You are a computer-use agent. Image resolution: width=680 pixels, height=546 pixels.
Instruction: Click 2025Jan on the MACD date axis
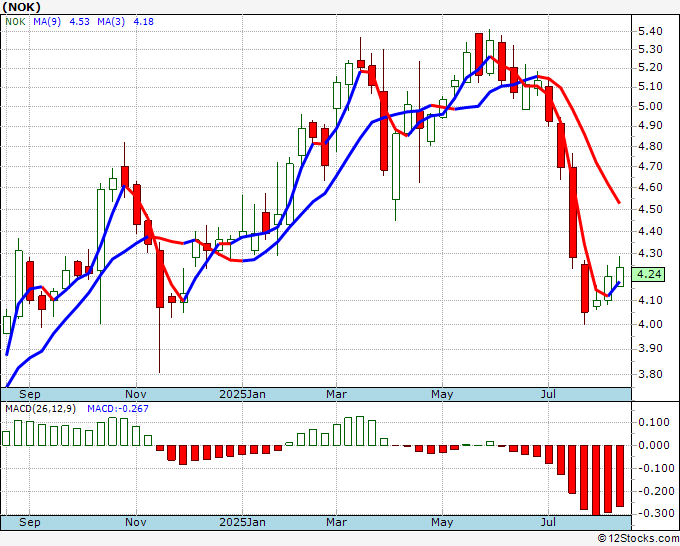pos(242,522)
